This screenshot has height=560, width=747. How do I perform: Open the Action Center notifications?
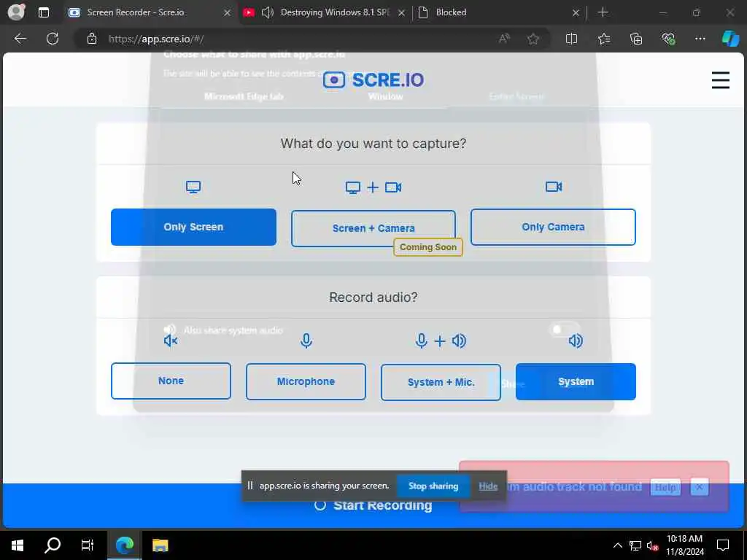tap(723, 545)
